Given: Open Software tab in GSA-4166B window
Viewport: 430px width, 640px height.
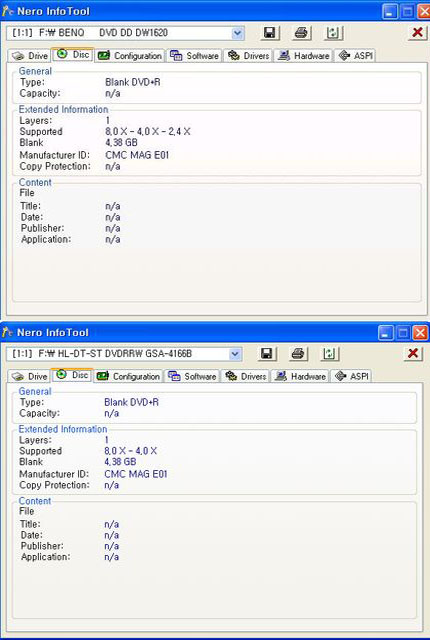Looking at the screenshot, I should [192, 376].
